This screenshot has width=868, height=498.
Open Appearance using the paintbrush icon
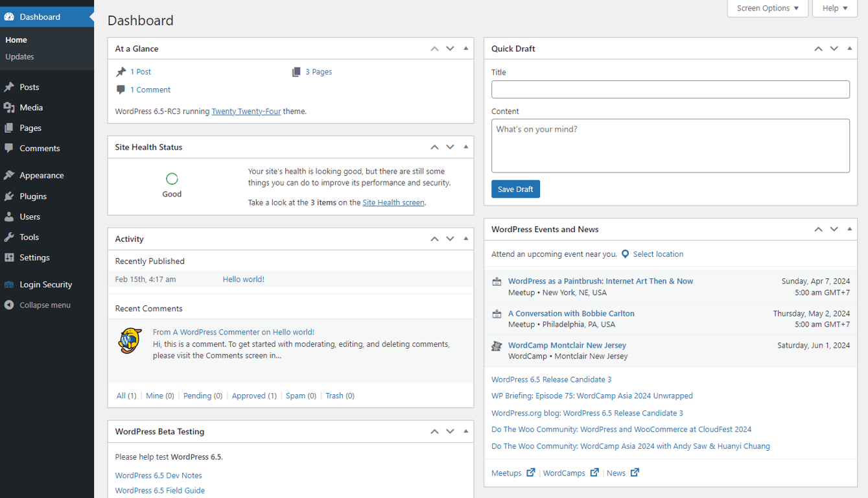pyautogui.click(x=11, y=175)
